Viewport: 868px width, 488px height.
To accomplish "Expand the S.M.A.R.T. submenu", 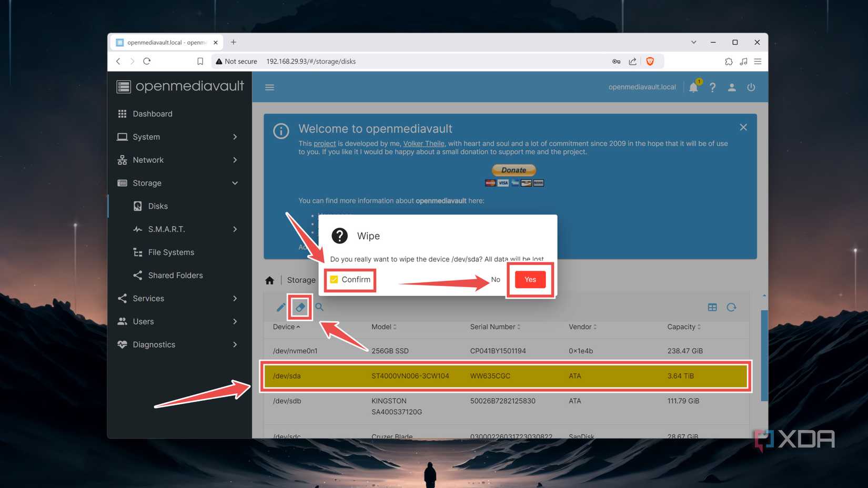I will pos(179,229).
